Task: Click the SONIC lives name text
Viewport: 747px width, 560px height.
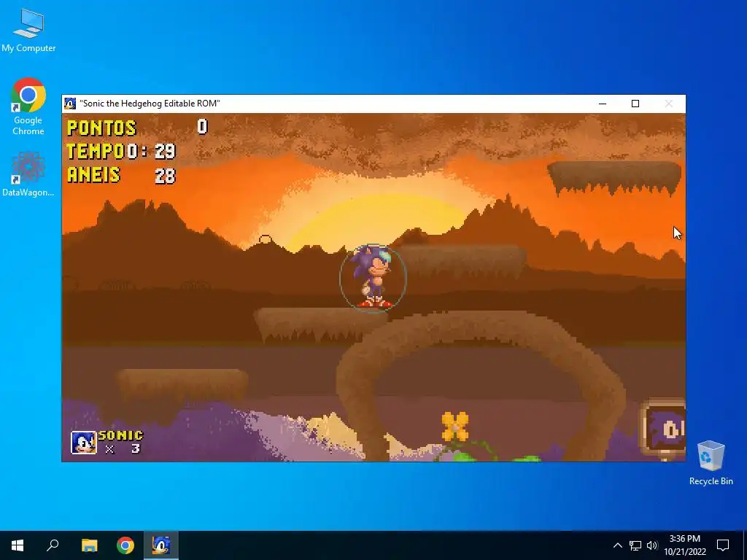Action: (120, 435)
